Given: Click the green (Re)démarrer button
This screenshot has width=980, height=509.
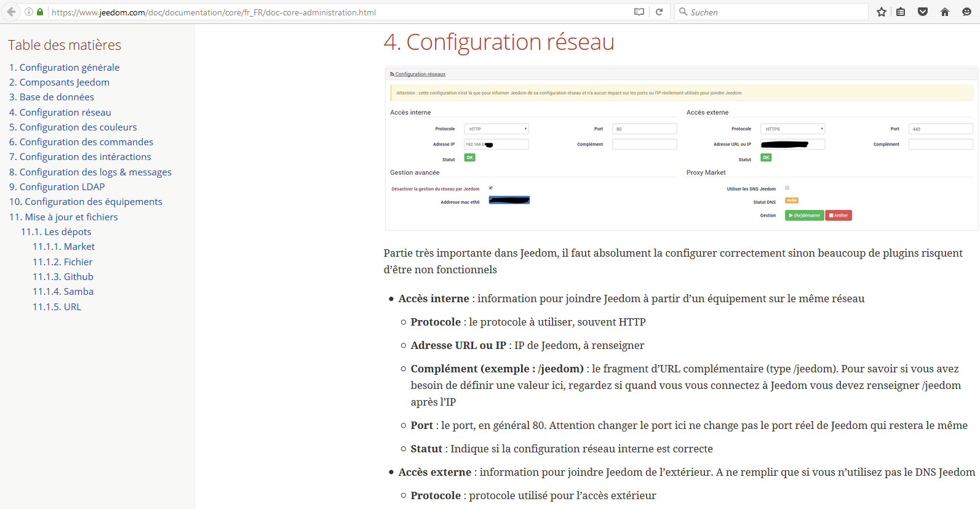Looking at the screenshot, I should pyautogui.click(x=805, y=215).
